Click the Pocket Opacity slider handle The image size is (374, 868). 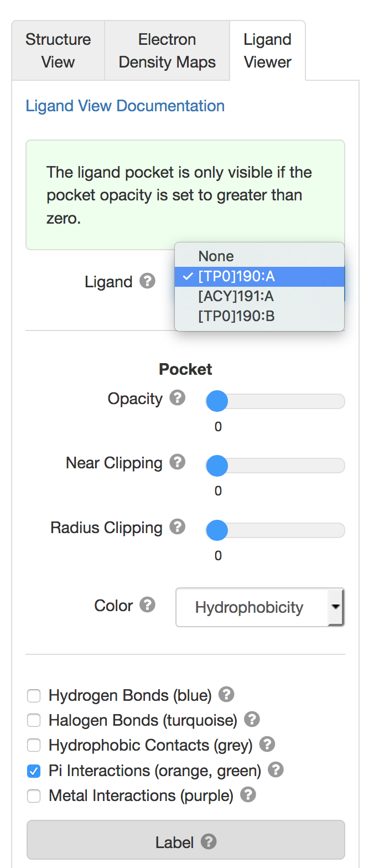click(x=217, y=401)
